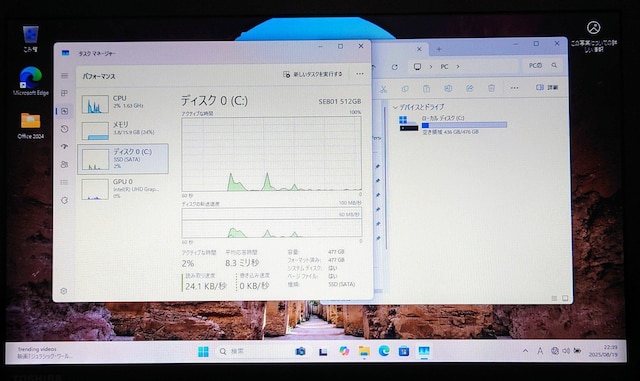
Task: Click the disk transfer rate graph
Action: [271, 223]
